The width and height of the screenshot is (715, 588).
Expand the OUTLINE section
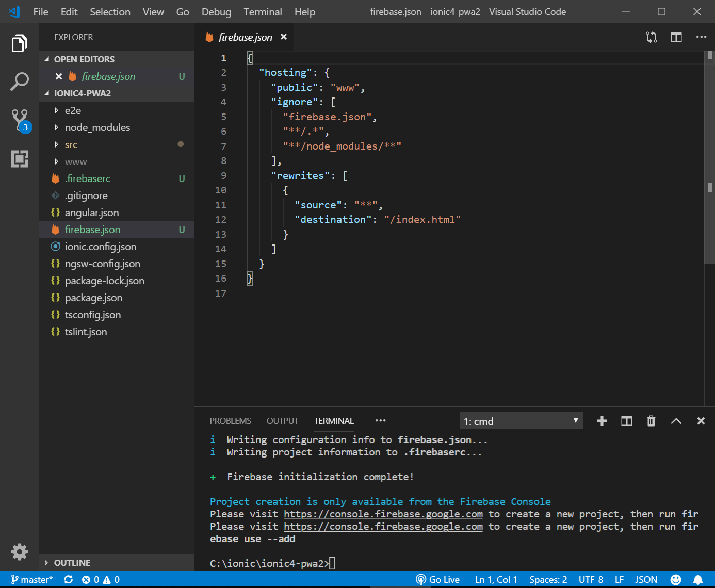(x=72, y=563)
